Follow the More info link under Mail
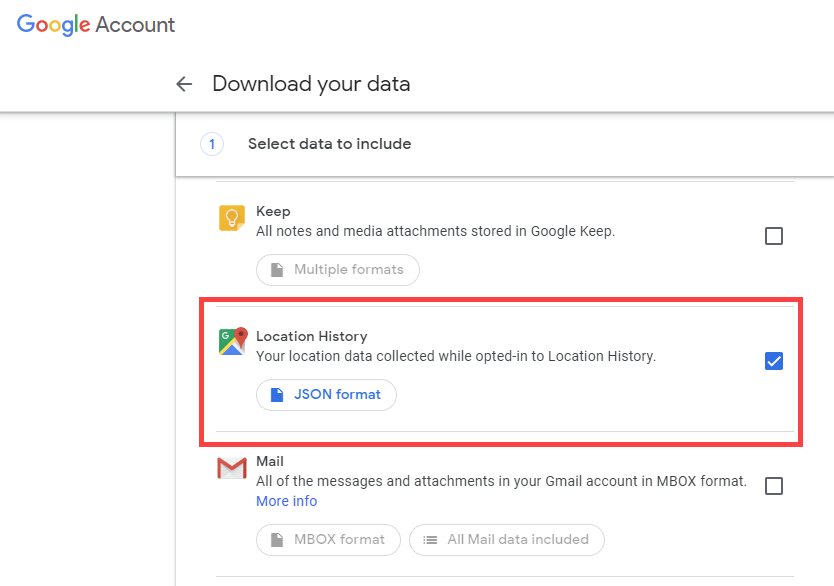The image size is (834, 586). (x=287, y=501)
